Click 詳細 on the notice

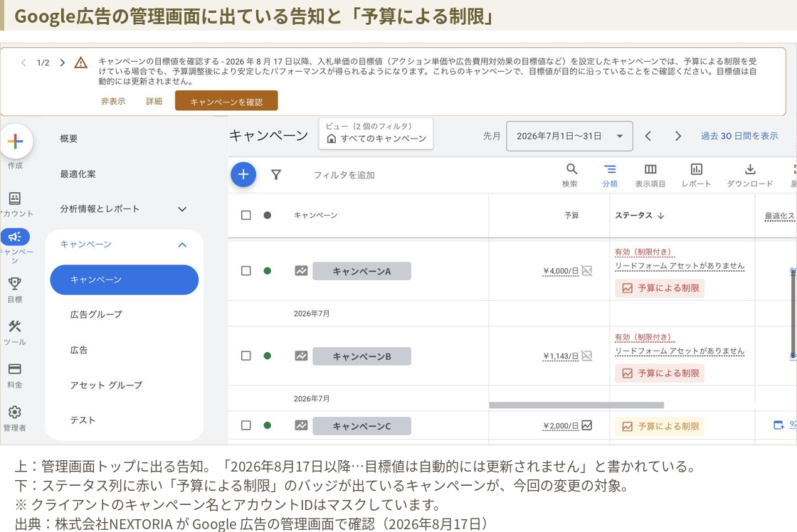coord(154,101)
